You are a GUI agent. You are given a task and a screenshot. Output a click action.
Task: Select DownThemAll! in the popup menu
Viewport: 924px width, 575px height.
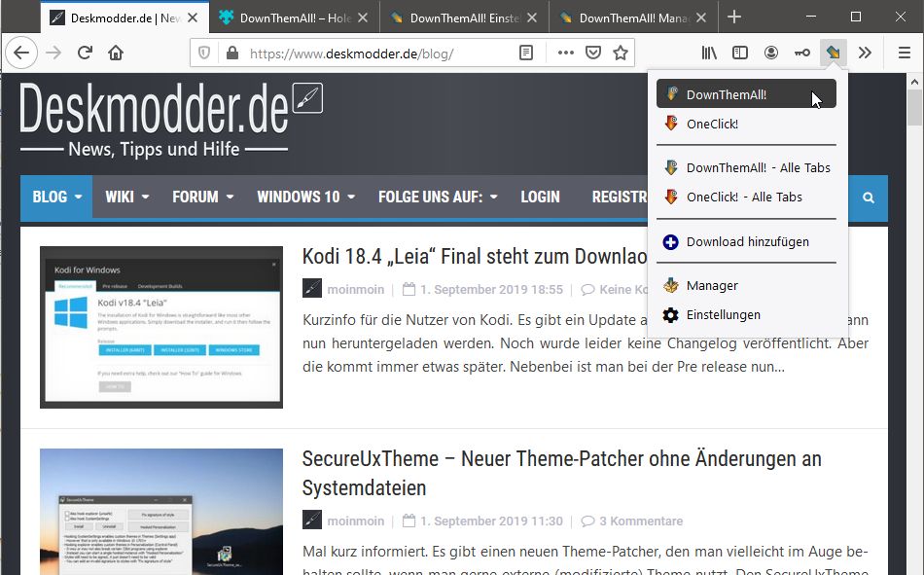click(746, 93)
